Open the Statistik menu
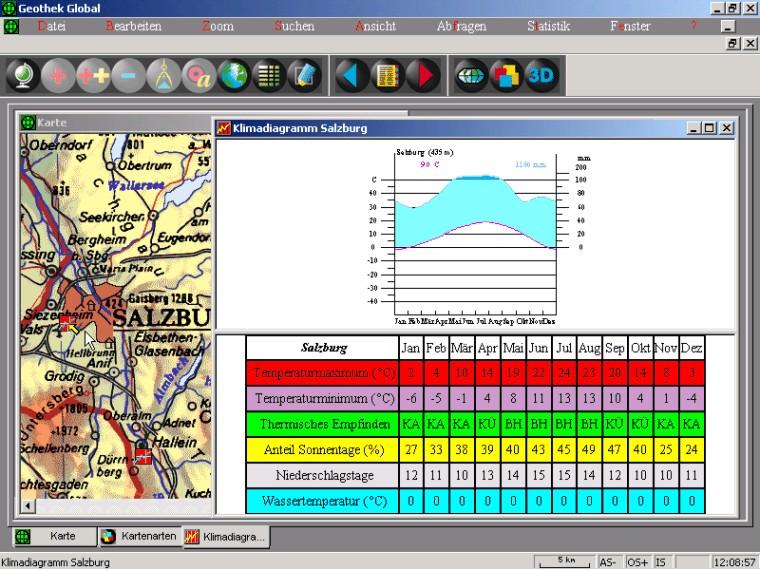This screenshot has width=760, height=570. [x=548, y=26]
